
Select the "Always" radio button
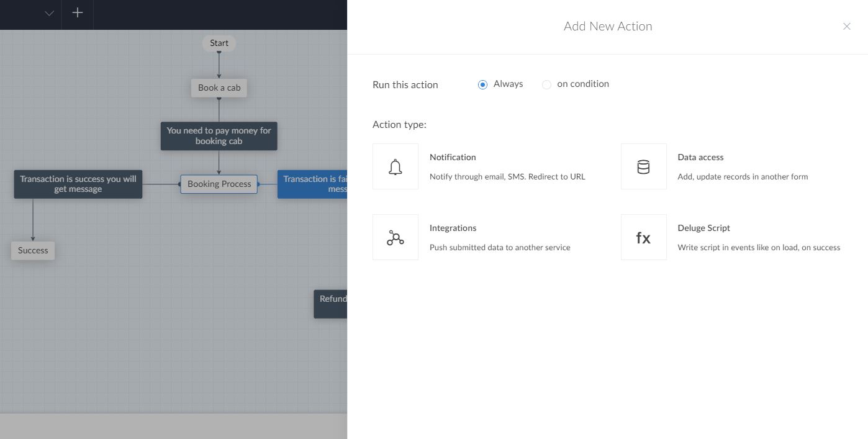[482, 84]
